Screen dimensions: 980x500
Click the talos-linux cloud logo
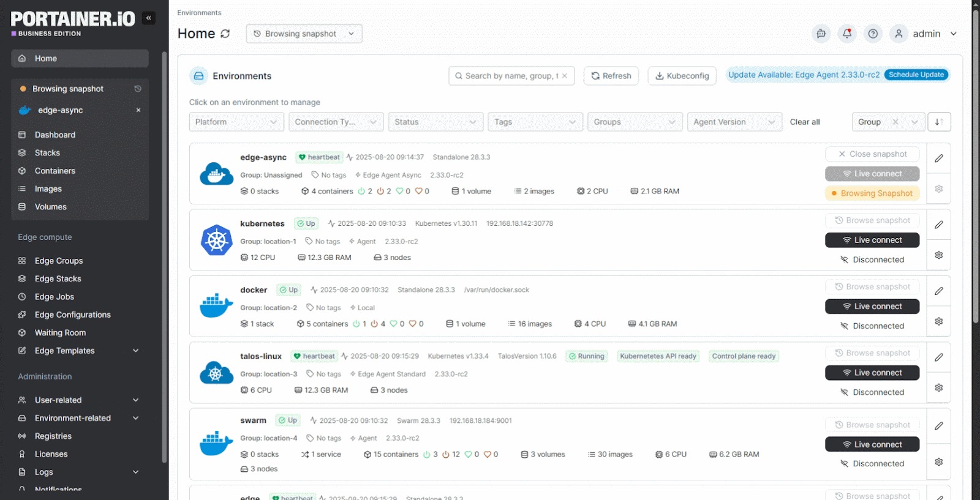(x=217, y=372)
